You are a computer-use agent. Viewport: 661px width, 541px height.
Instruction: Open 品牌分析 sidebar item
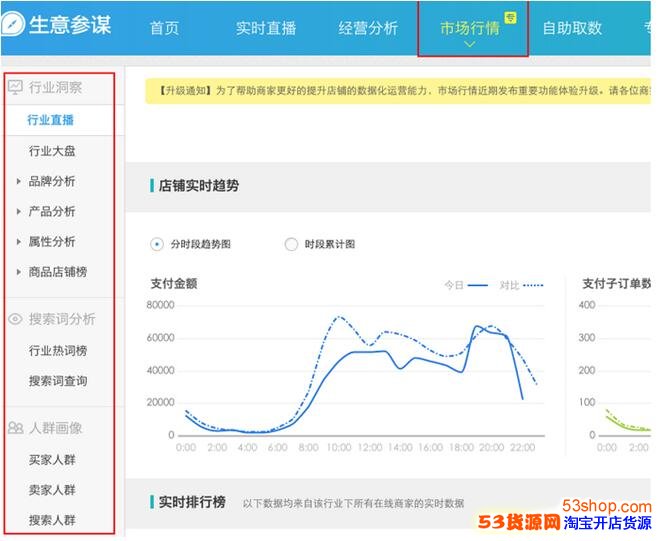tap(52, 181)
